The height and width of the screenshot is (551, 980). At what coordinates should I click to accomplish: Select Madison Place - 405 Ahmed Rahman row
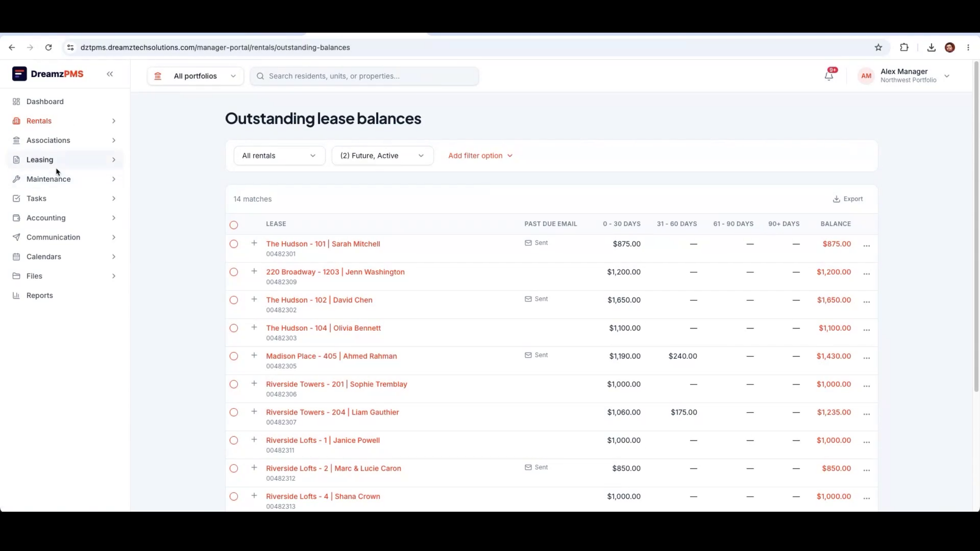[x=234, y=356]
